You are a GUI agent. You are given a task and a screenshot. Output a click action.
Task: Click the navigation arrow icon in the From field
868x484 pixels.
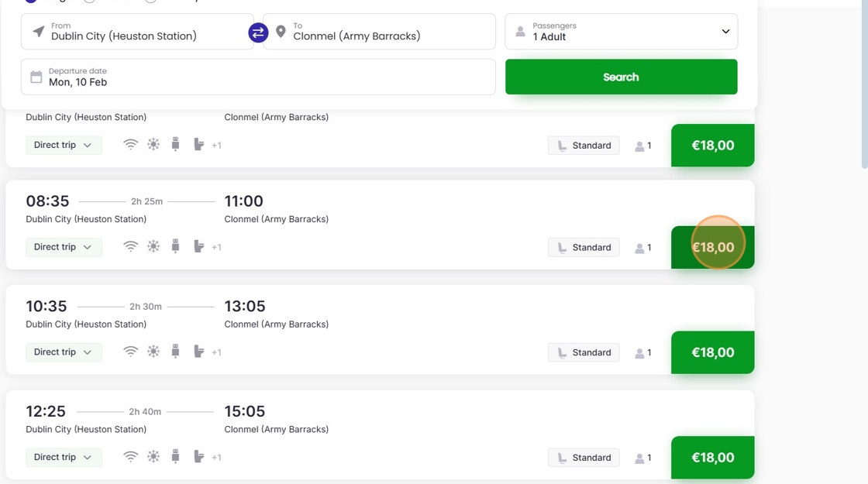(39, 32)
